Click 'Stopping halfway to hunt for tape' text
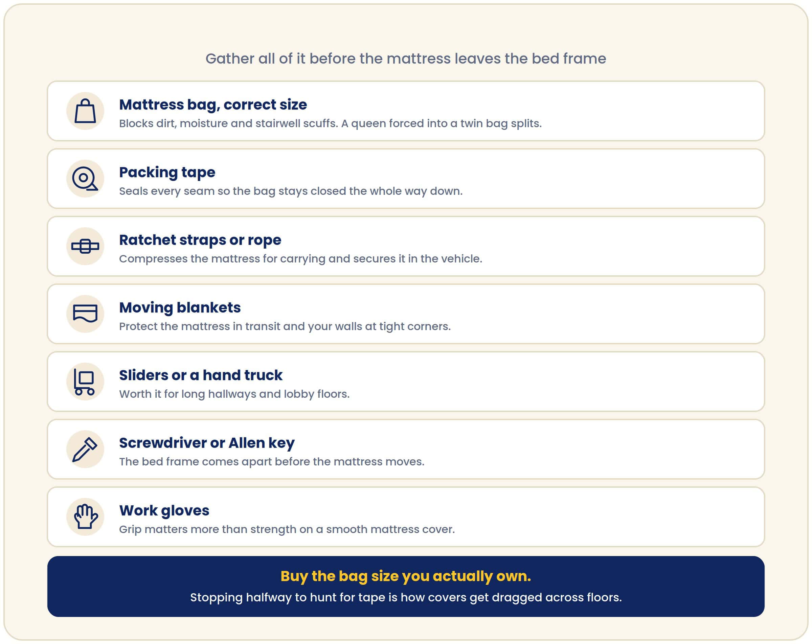Viewport: 812px width, 644px height. [x=406, y=598]
